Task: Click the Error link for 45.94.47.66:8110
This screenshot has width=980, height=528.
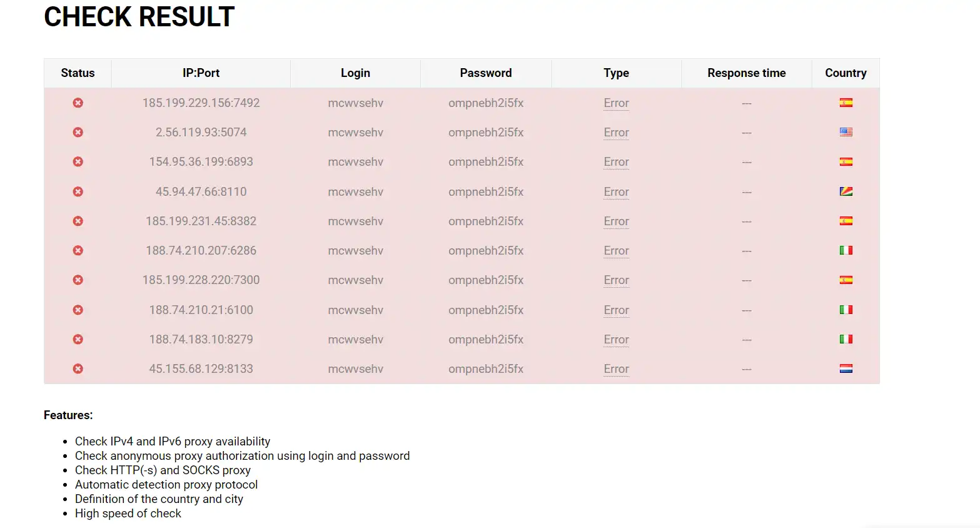Action: (616, 192)
